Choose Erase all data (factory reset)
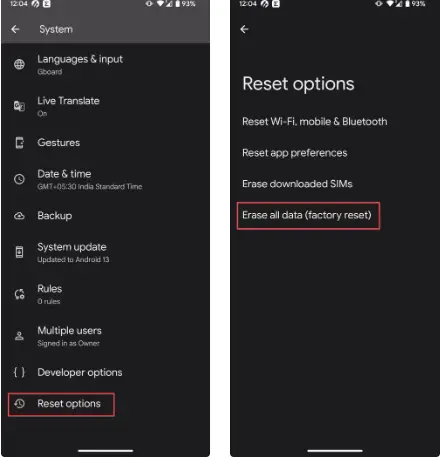Image resolution: width=440 pixels, height=457 pixels. tap(307, 215)
